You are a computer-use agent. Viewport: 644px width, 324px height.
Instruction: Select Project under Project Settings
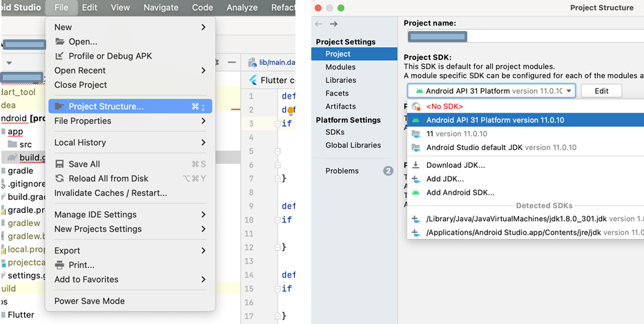355,54
